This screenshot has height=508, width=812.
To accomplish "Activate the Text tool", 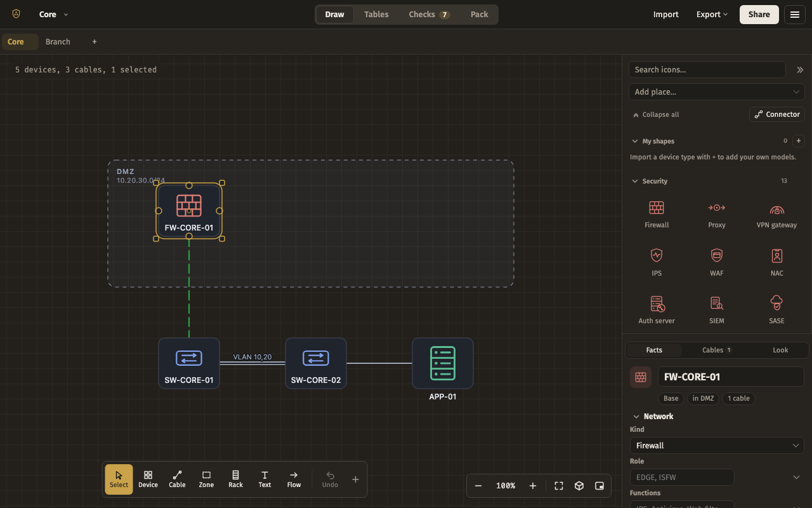I will pos(265,479).
